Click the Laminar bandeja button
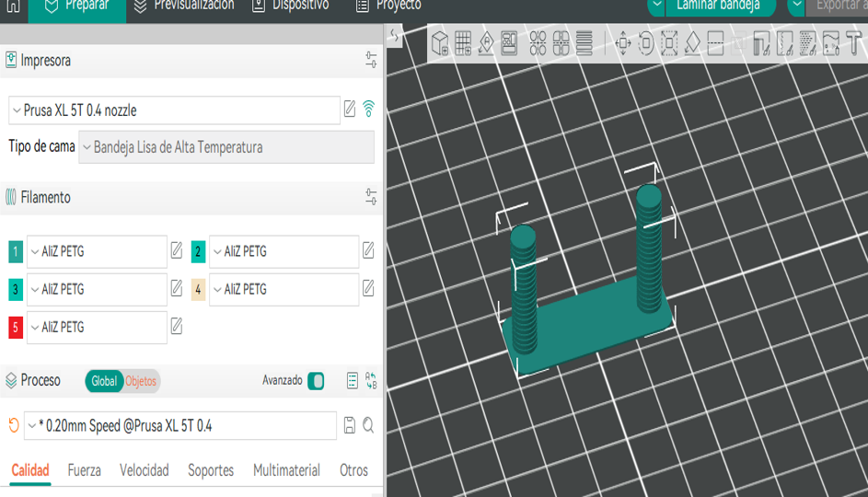868x497 pixels. (719, 6)
